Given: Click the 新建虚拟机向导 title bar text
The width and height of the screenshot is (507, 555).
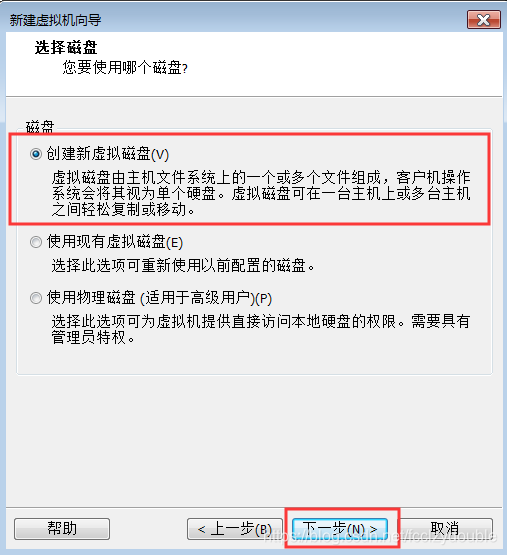Looking at the screenshot, I should tap(56, 20).
